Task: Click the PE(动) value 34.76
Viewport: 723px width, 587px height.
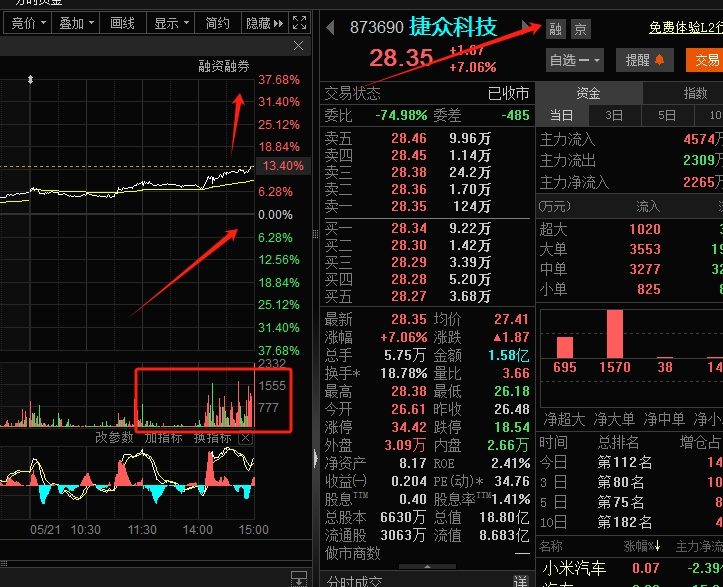Action: (x=512, y=481)
